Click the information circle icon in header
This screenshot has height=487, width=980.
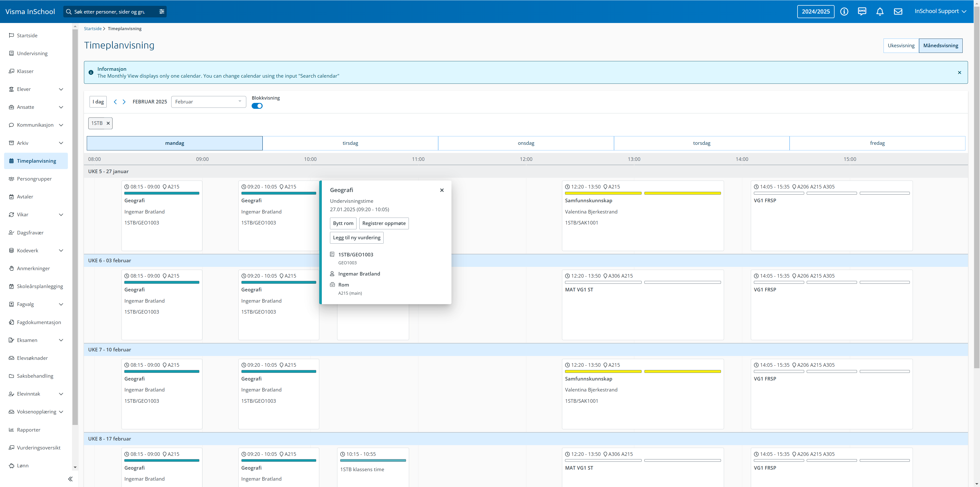pyautogui.click(x=844, y=11)
